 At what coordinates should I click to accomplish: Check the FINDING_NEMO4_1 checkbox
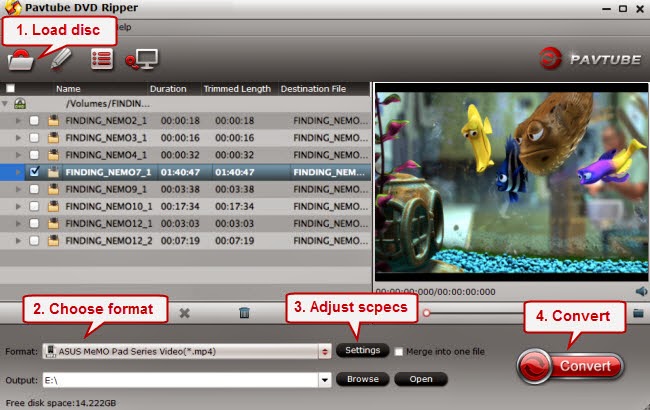coord(34,155)
